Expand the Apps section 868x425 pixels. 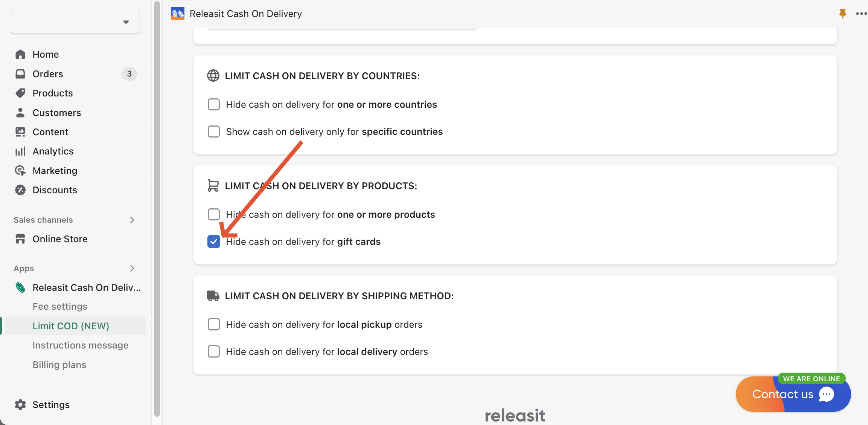tap(132, 268)
